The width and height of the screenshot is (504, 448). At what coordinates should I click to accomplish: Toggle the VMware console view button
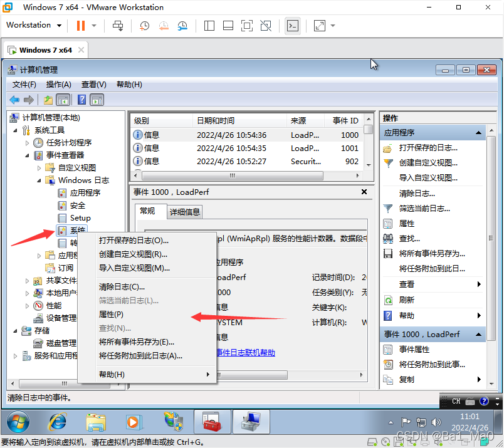tap(293, 26)
